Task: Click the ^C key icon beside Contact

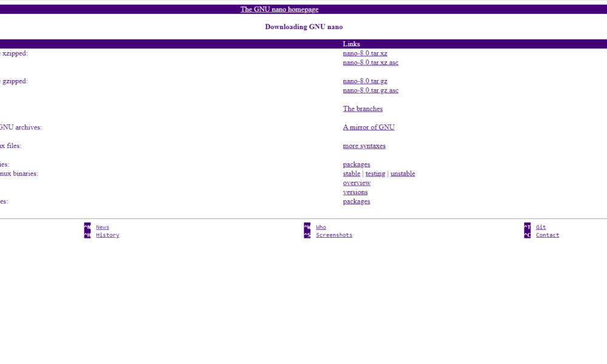Action: tap(527, 235)
